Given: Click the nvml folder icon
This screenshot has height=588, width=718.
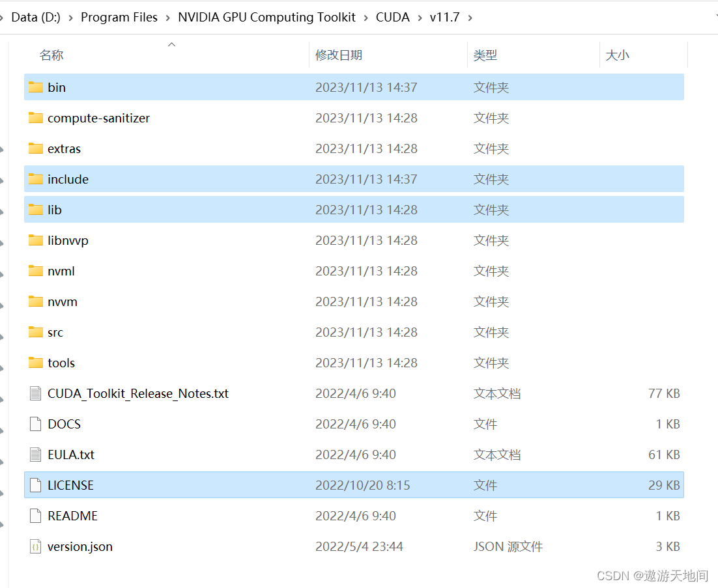Looking at the screenshot, I should (x=36, y=271).
